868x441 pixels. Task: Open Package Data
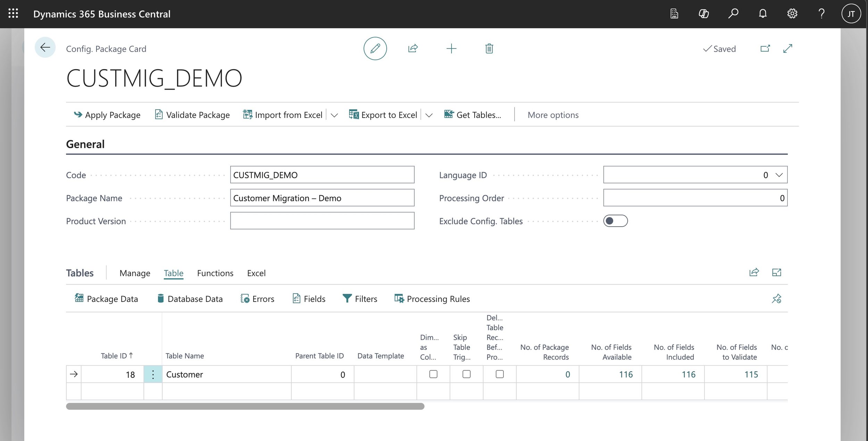pyautogui.click(x=106, y=299)
